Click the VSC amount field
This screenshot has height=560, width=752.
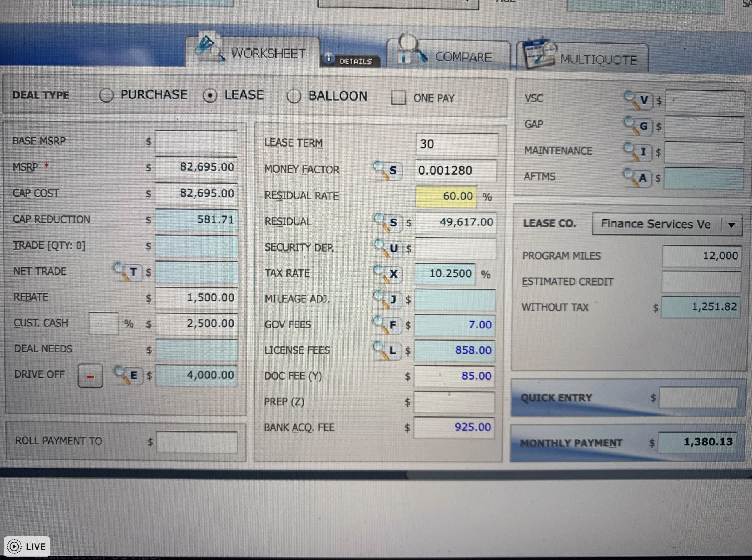705,101
